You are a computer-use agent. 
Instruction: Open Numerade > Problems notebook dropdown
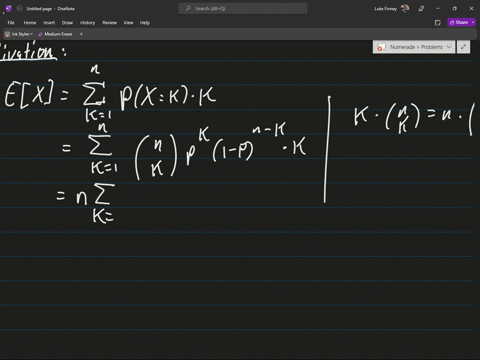coord(414,47)
